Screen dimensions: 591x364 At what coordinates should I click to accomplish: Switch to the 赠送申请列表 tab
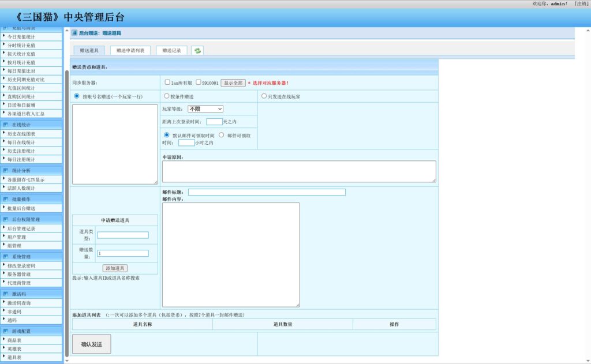coord(130,51)
